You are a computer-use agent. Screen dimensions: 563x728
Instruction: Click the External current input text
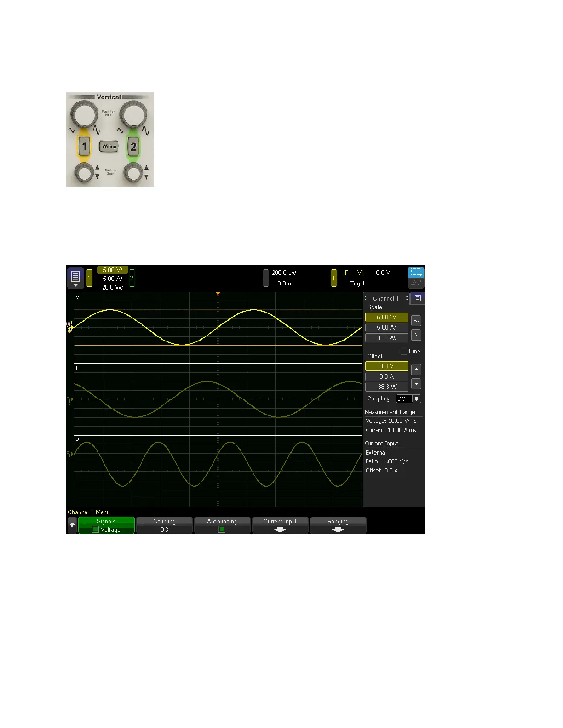pos(376,453)
